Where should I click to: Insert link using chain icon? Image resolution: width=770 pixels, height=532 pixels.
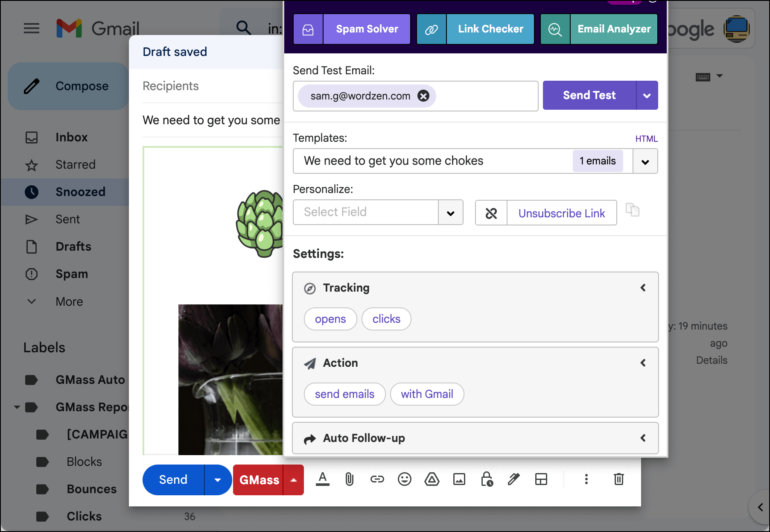[x=377, y=479]
